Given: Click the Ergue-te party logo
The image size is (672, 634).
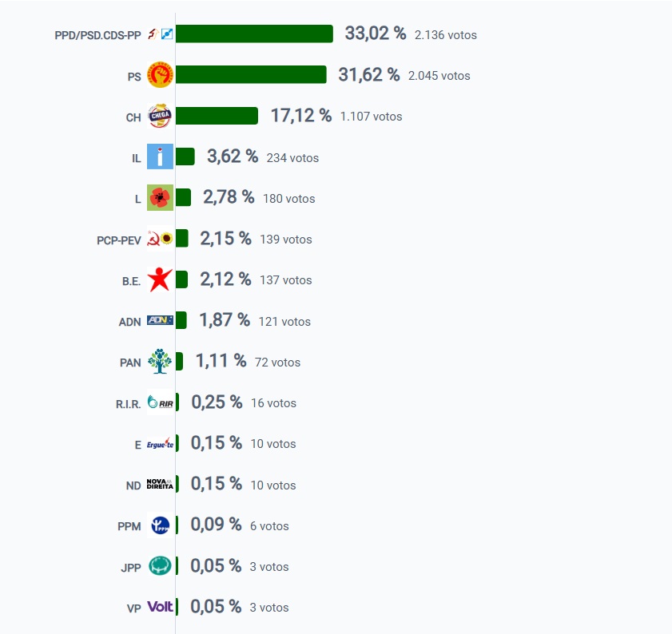Looking at the screenshot, I should pos(160,443).
